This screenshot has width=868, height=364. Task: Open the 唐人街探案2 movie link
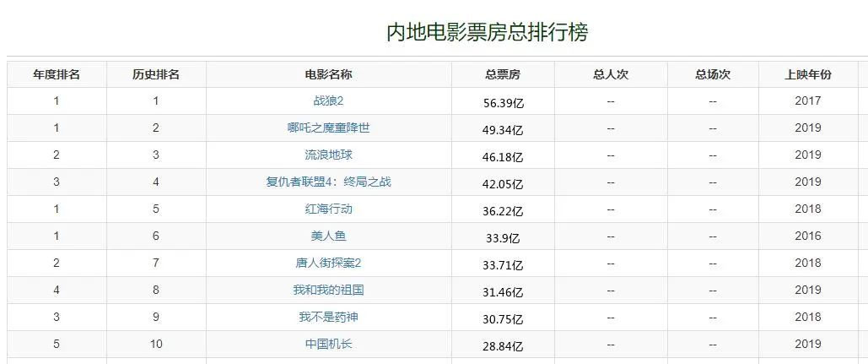328,263
